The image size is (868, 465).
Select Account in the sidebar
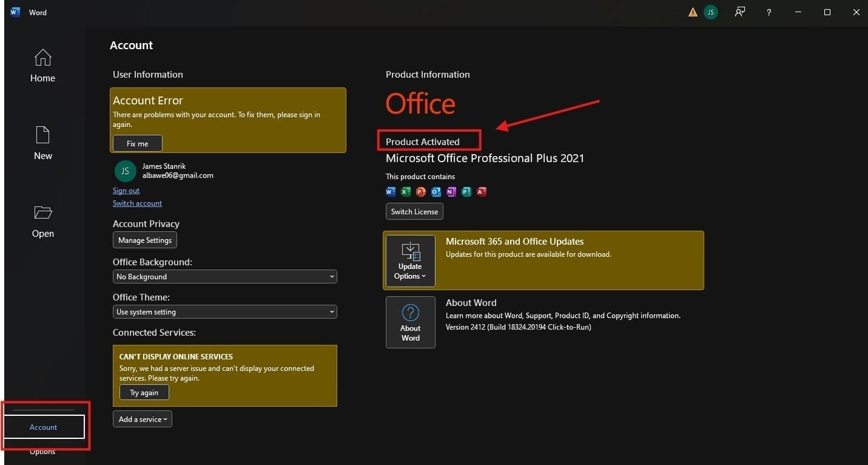tap(44, 427)
